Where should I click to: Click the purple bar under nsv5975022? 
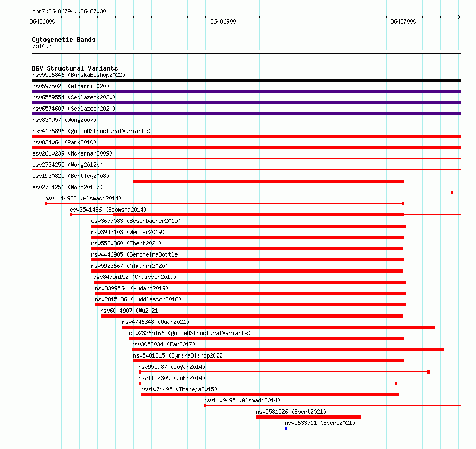[x=246, y=91]
